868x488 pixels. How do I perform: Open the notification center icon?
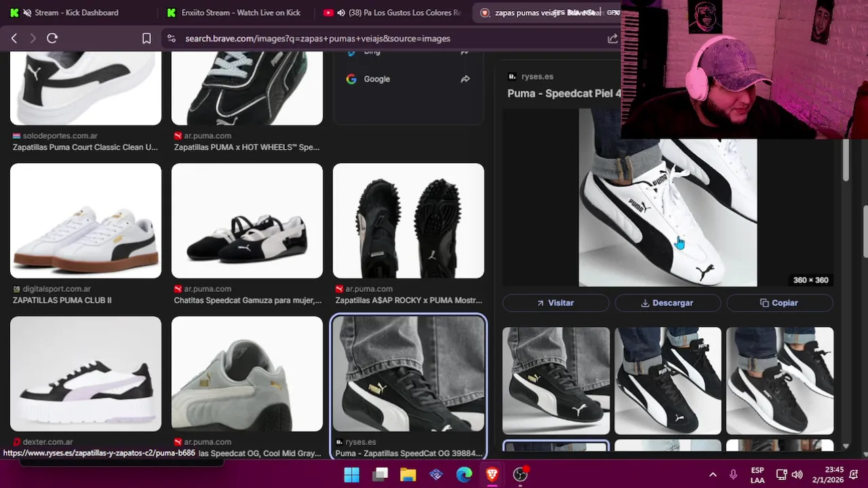(x=855, y=474)
